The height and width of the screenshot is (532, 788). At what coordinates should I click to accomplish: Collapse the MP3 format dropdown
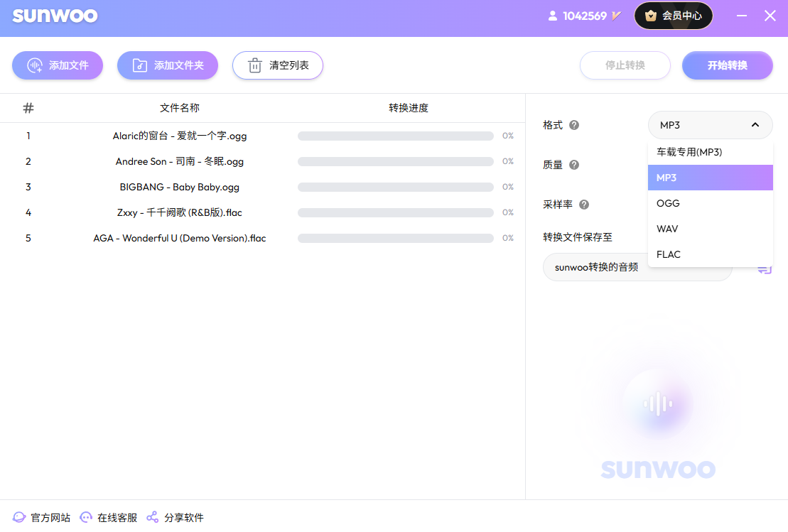click(x=710, y=125)
